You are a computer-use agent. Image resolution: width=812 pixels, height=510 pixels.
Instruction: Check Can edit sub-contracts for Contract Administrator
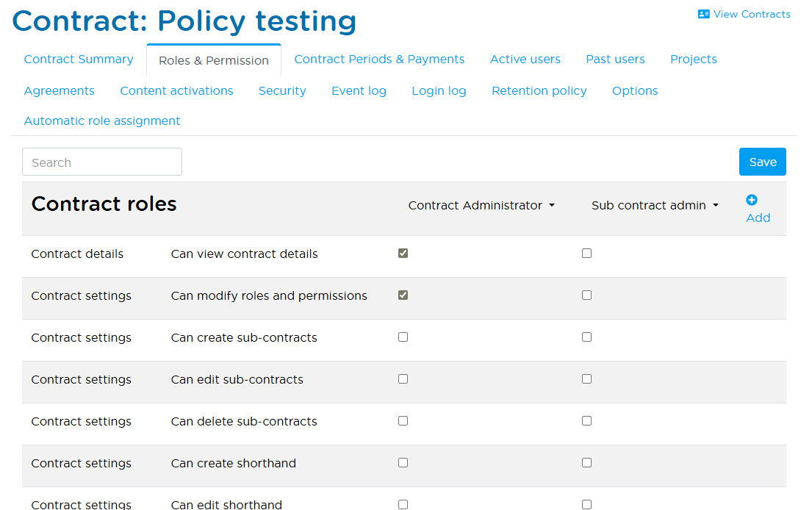[403, 378]
